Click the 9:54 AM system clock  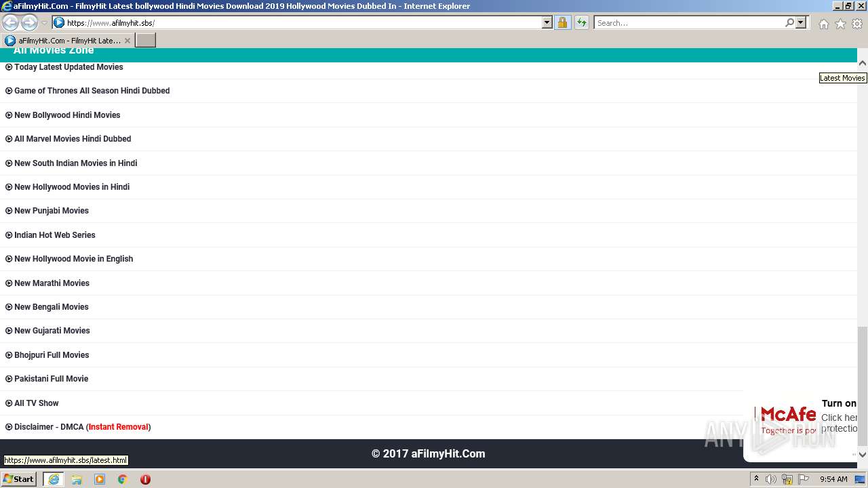[833, 479]
